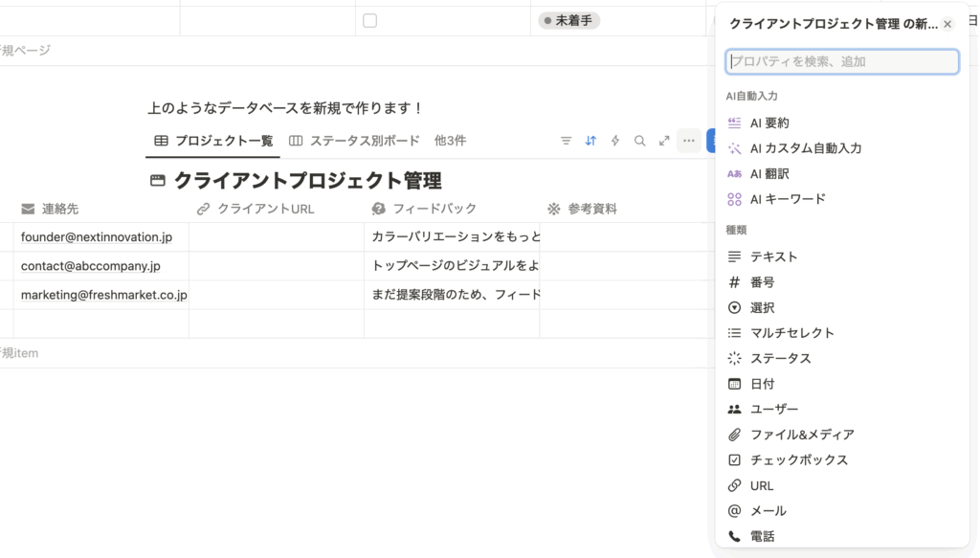Expand 他3件 hidden views list
980x558 pixels.
[x=450, y=141]
